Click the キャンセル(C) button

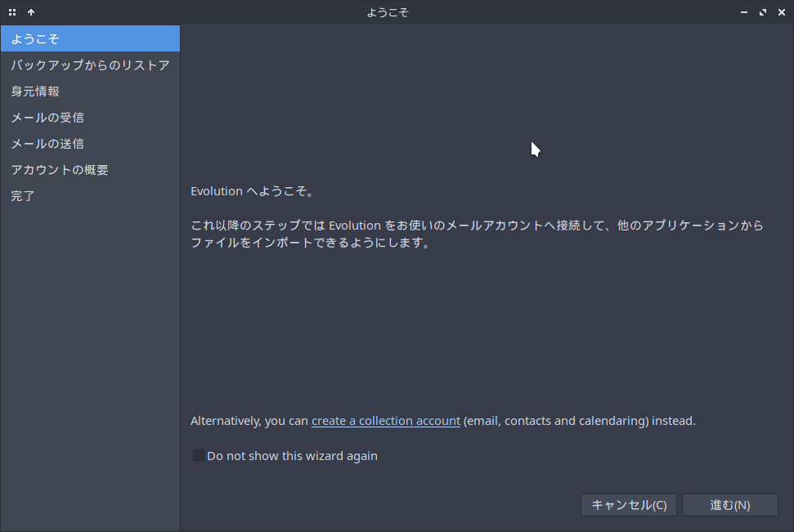(629, 505)
